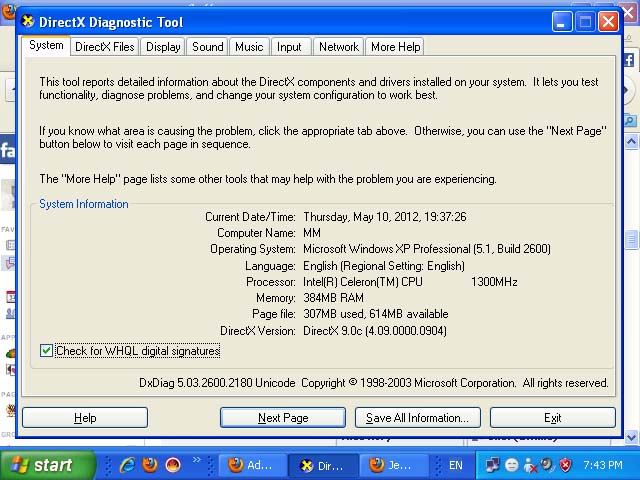Click the Language value English text
Viewport: 640px width, 480px height.
pyautogui.click(x=384, y=266)
